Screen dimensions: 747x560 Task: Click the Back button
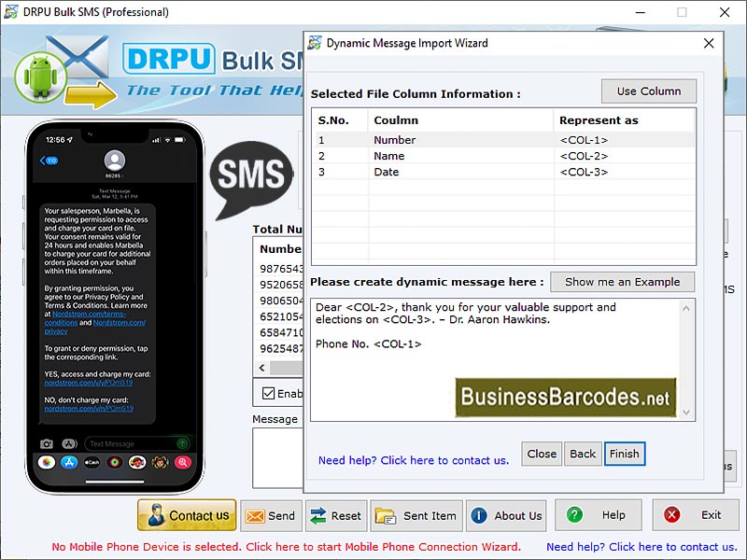[583, 454]
